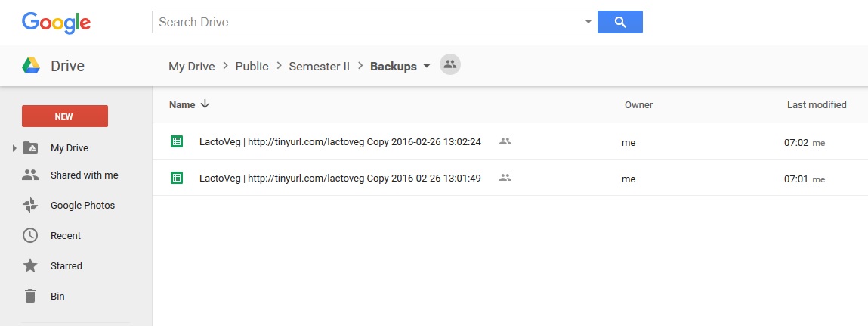868x326 pixels.
Task: Expand the My Drive tree triangle
Action: coord(14,148)
